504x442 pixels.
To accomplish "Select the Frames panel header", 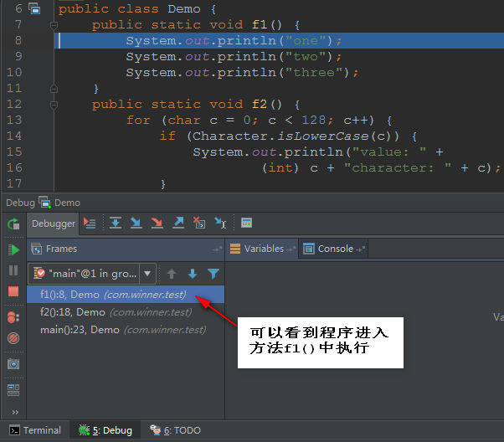I will (126, 249).
